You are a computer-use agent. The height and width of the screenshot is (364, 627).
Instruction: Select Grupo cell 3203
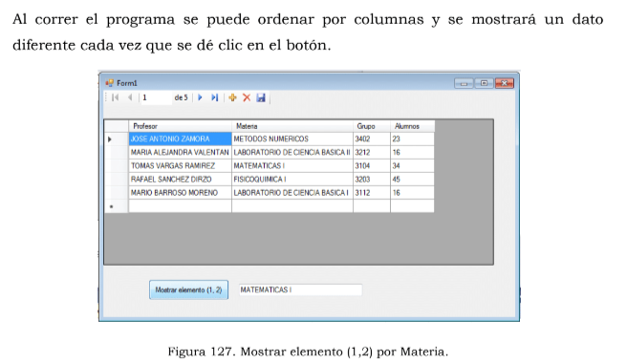coord(372,180)
